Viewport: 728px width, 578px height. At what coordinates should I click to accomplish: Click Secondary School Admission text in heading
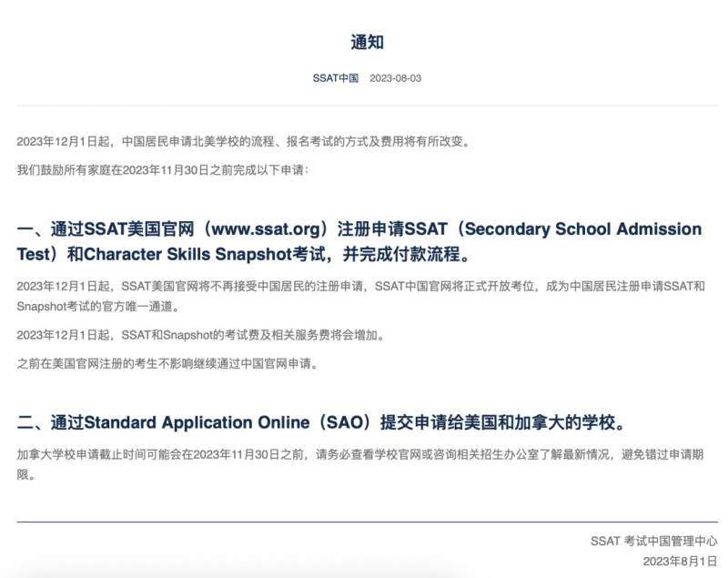pos(583,228)
